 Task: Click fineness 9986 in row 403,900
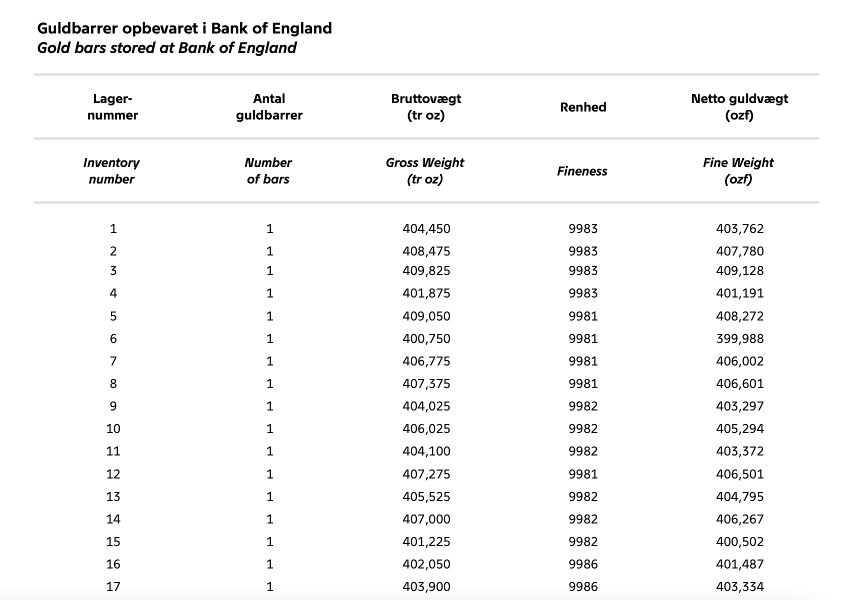583,587
